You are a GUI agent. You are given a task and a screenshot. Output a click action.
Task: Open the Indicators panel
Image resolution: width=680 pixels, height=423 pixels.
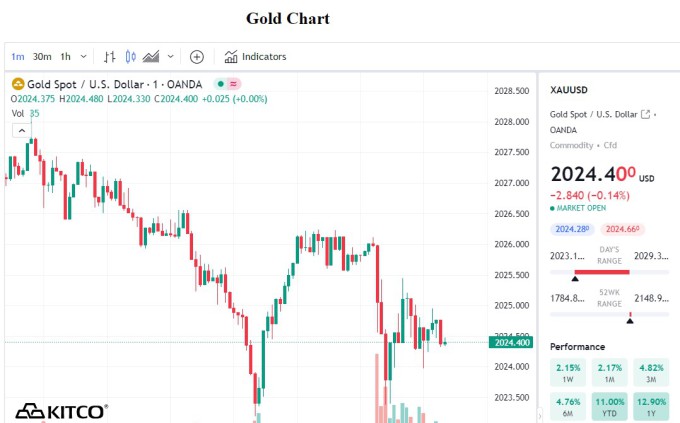(x=256, y=57)
